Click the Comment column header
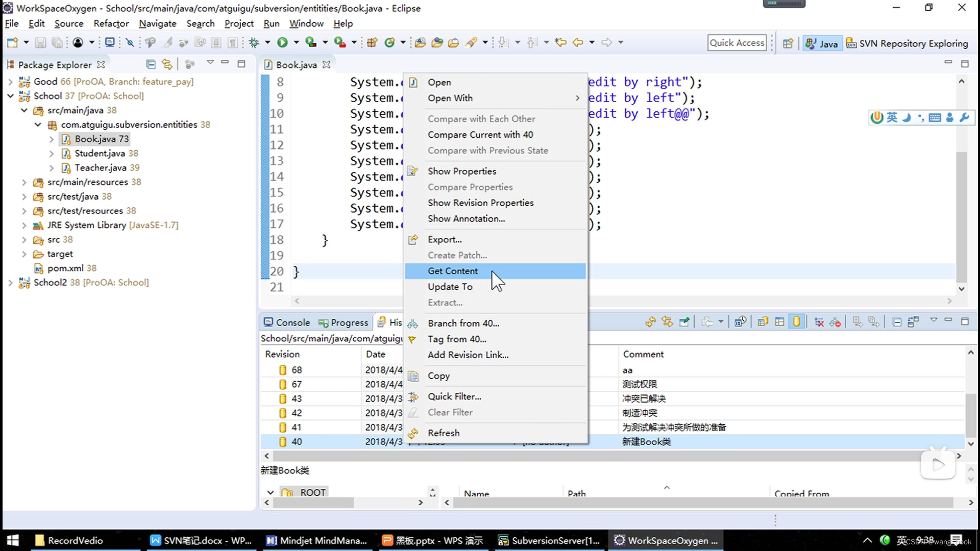 pyautogui.click(x=643, y=354)
